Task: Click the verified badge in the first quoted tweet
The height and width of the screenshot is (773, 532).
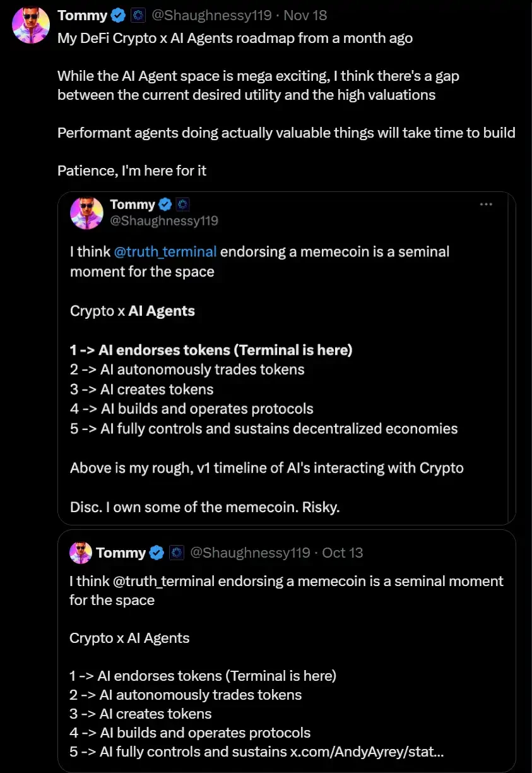Action: coord(165,205)
